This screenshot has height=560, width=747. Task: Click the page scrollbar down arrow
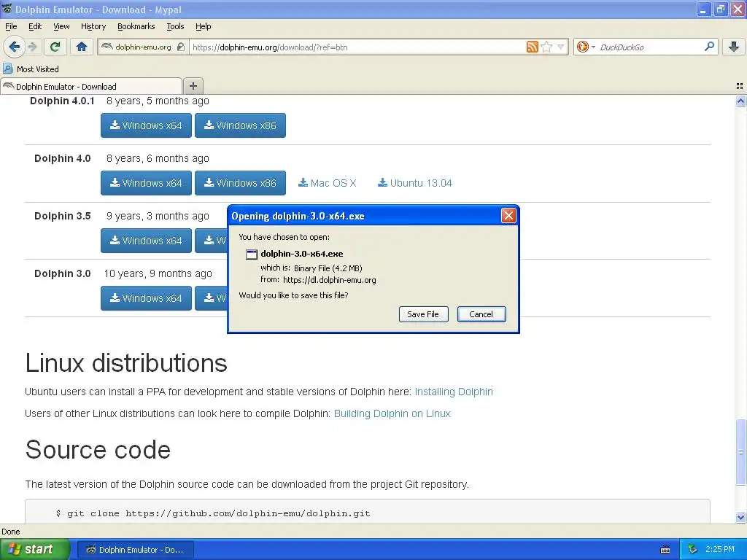(x=740, y=517)
